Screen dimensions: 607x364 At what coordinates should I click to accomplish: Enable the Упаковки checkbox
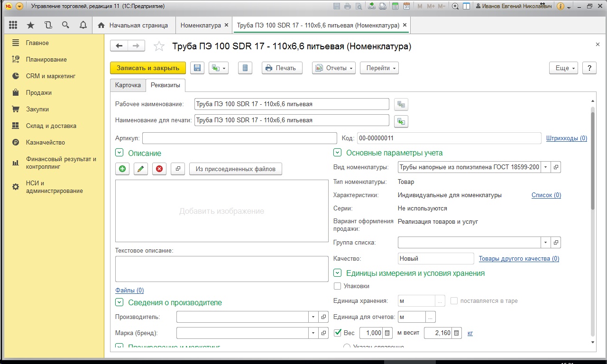coord(338,286)
